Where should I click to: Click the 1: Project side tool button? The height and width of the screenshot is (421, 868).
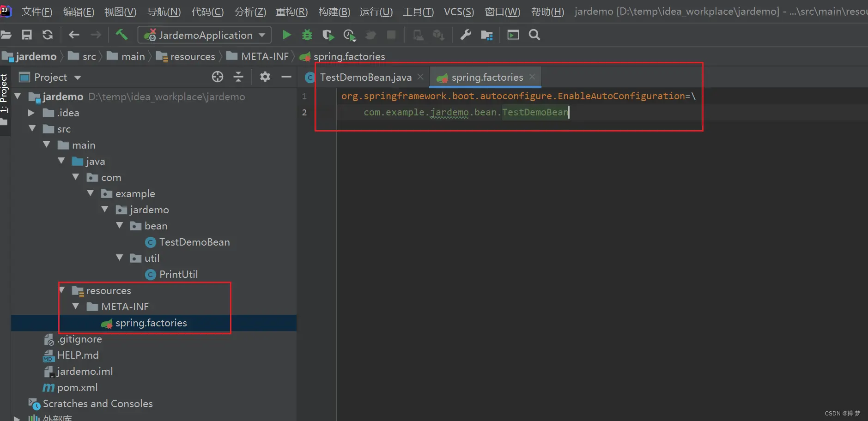click(4, 93)
